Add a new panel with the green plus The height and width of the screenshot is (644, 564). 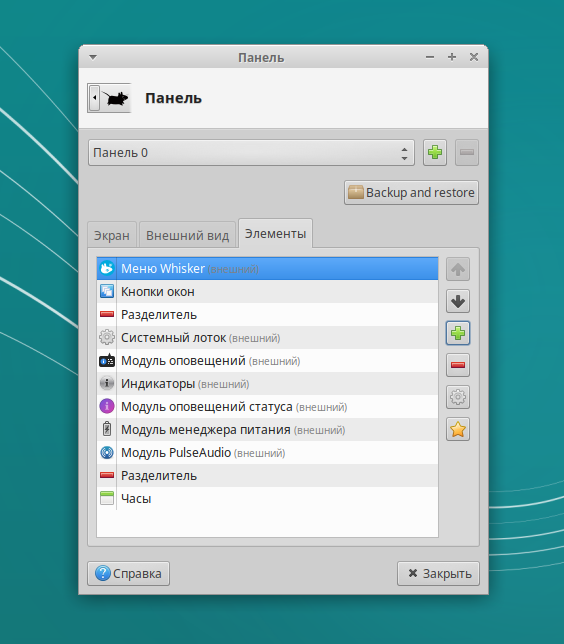click(x=435, y=152)
